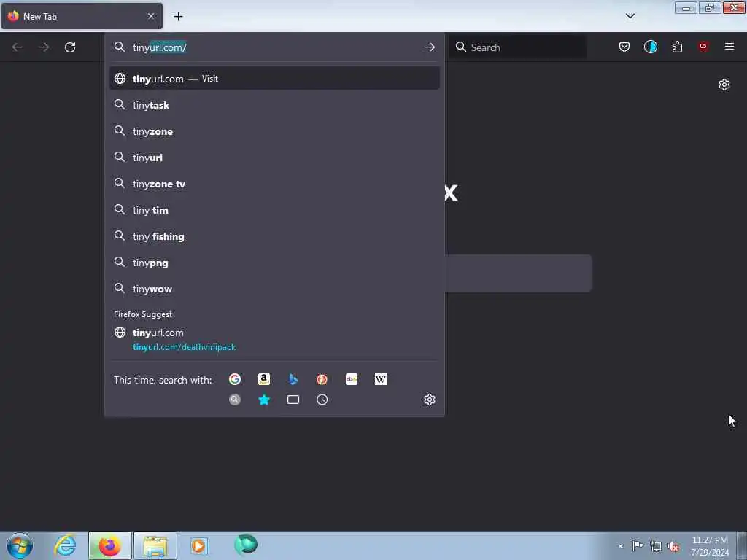The width and height of the screenshot is (747, 560).
Task: Click the toolbar Search box
Action: tap(518, 47)
